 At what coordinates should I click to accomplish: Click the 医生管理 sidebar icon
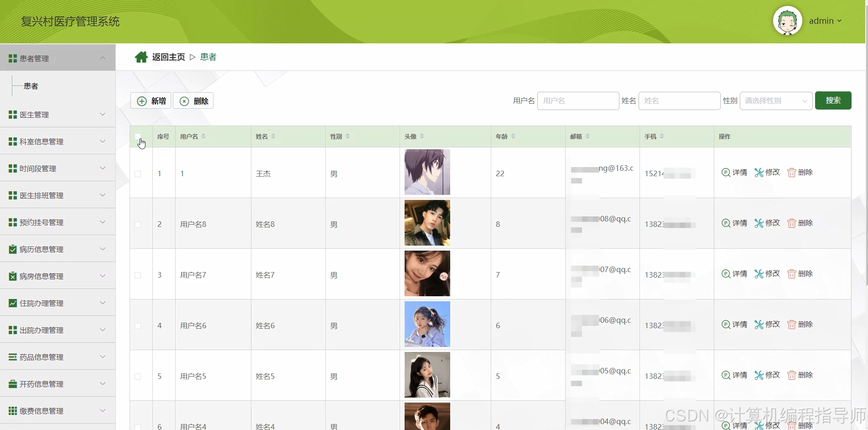coord(13,115)
